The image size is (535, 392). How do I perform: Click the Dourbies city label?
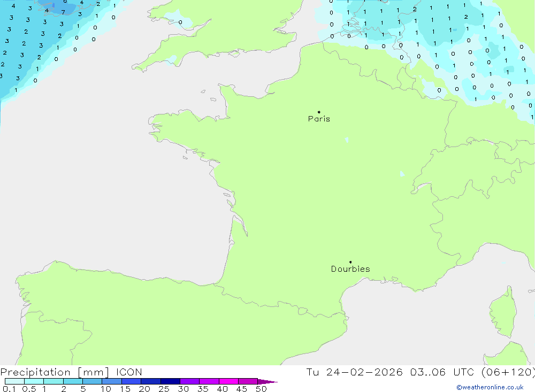[x=350, y=269]
